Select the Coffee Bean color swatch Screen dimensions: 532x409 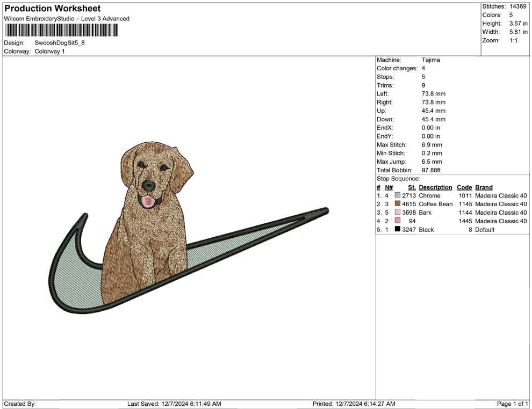pos(398,204)
